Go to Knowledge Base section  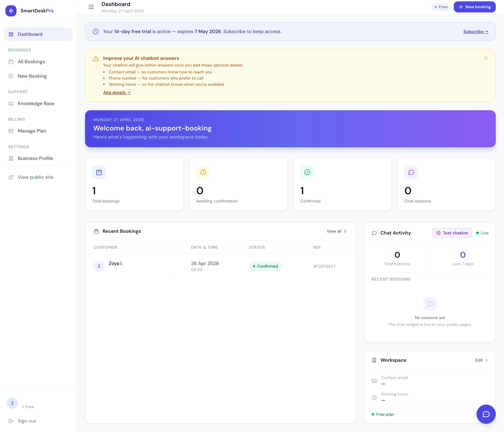tap(36, 103)
